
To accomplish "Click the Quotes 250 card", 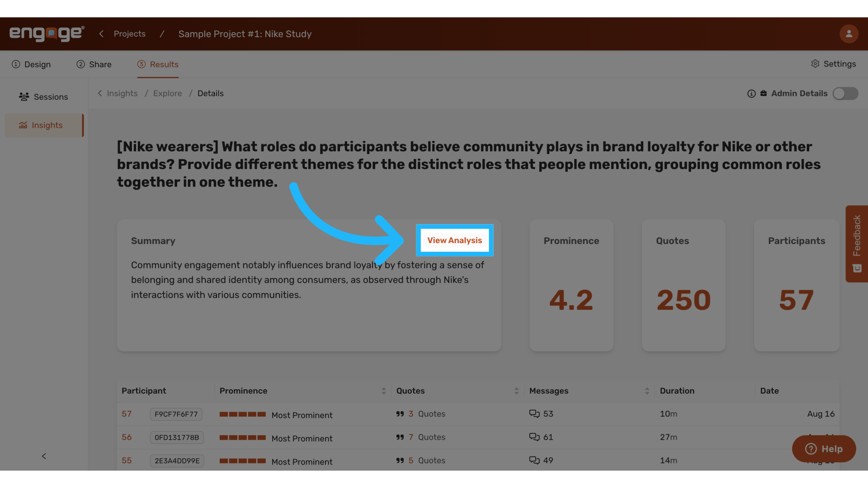I will (x=684, y=286).
